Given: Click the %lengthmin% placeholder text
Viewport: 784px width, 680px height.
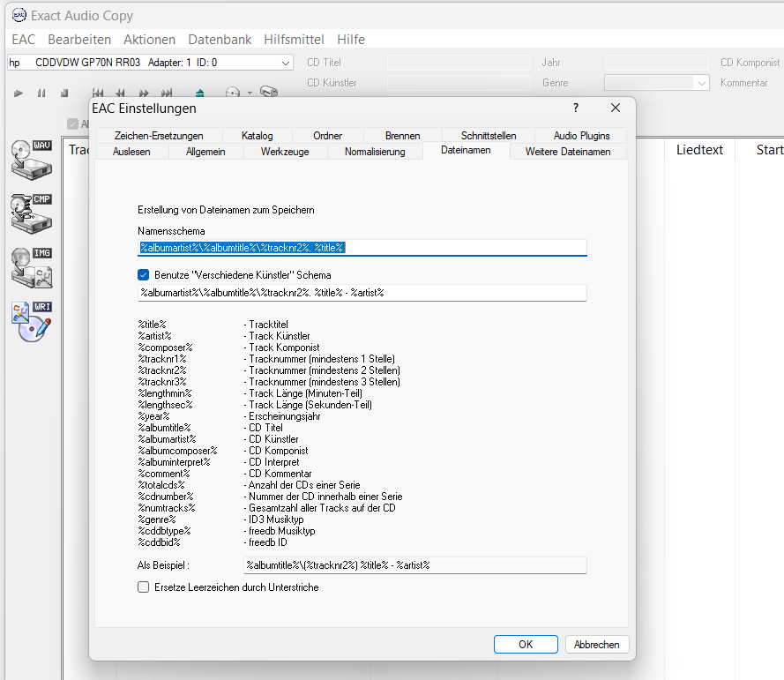Looking at the screenshot, I should pos(165,393).
